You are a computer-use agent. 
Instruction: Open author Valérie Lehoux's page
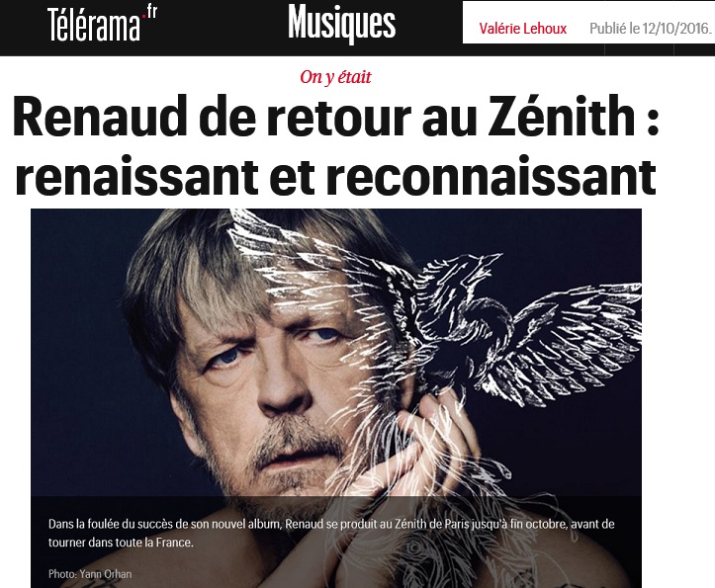[522, 29]
